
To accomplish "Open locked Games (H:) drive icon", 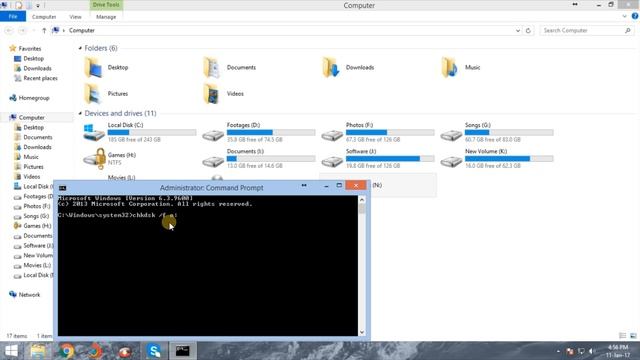I will click(x=95, y=159).
